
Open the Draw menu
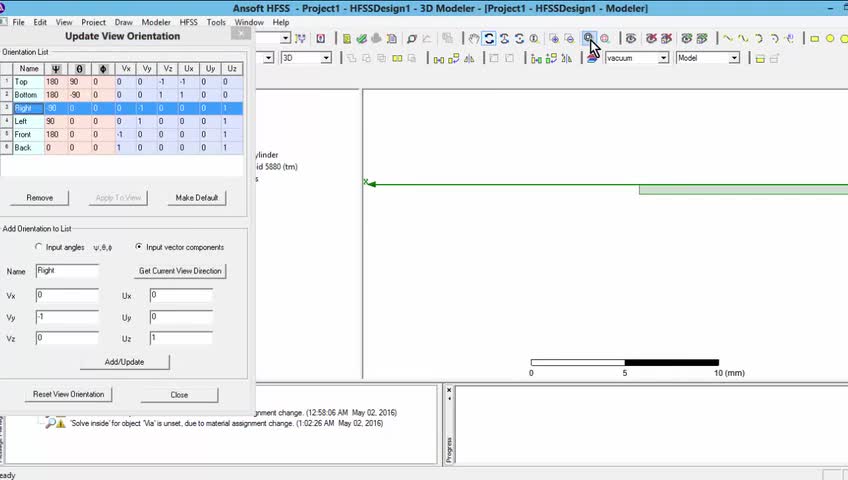(x=123, y=22)
